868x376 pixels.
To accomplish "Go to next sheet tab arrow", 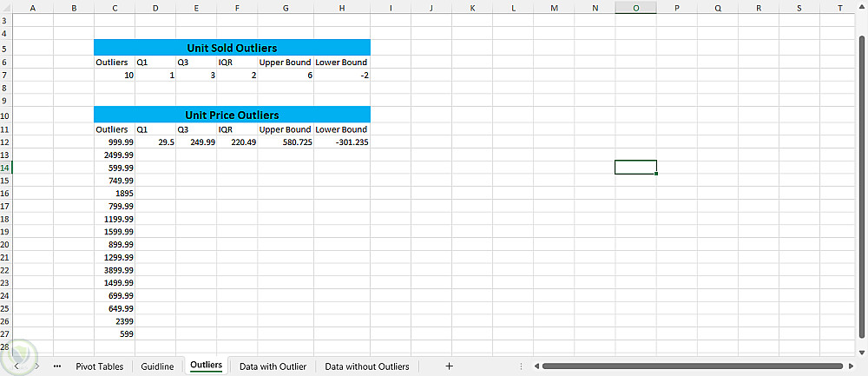I will [x=36, y=366].
